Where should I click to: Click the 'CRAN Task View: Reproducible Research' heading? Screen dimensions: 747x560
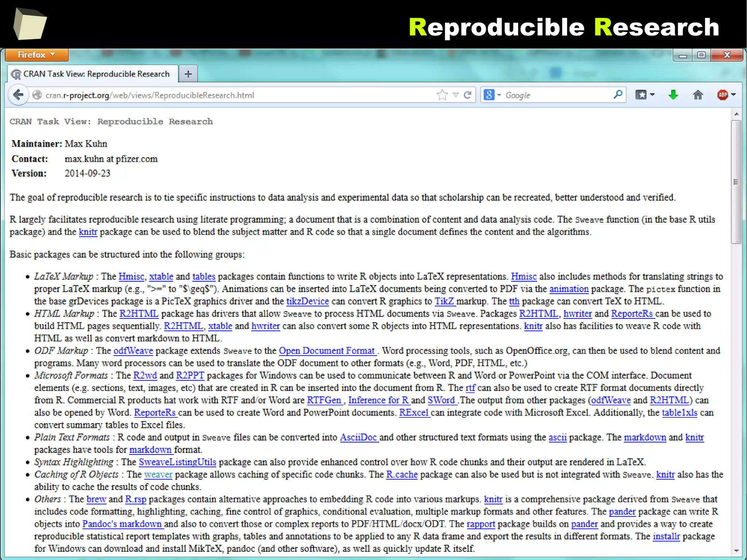point(111,121)
